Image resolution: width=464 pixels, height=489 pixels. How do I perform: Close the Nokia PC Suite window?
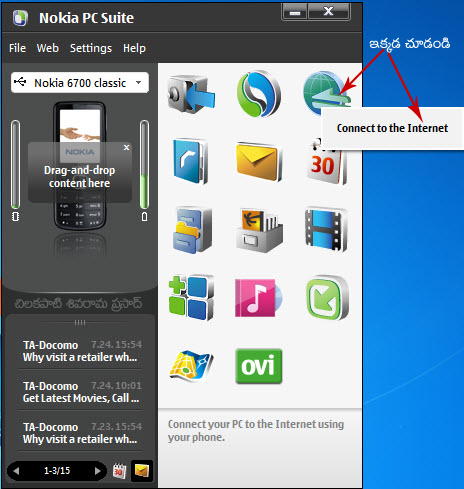click(329, 12)
